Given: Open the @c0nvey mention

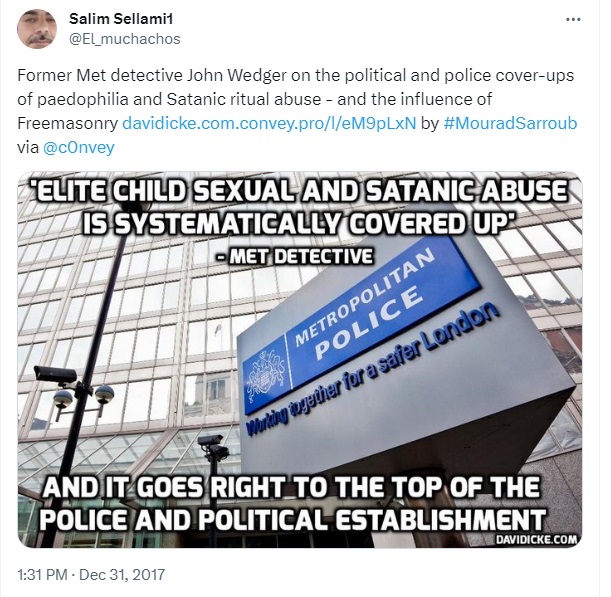Looking at the screenshot, I should pyautogui.click(x=78, y=147).
